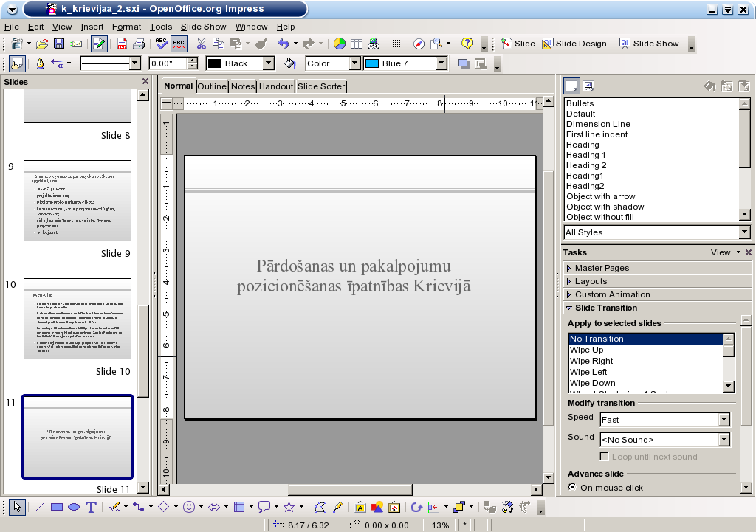Viewport: 756px width, 532px height.
Task: Open the Slide Show menu
Action: pos(203,27)
